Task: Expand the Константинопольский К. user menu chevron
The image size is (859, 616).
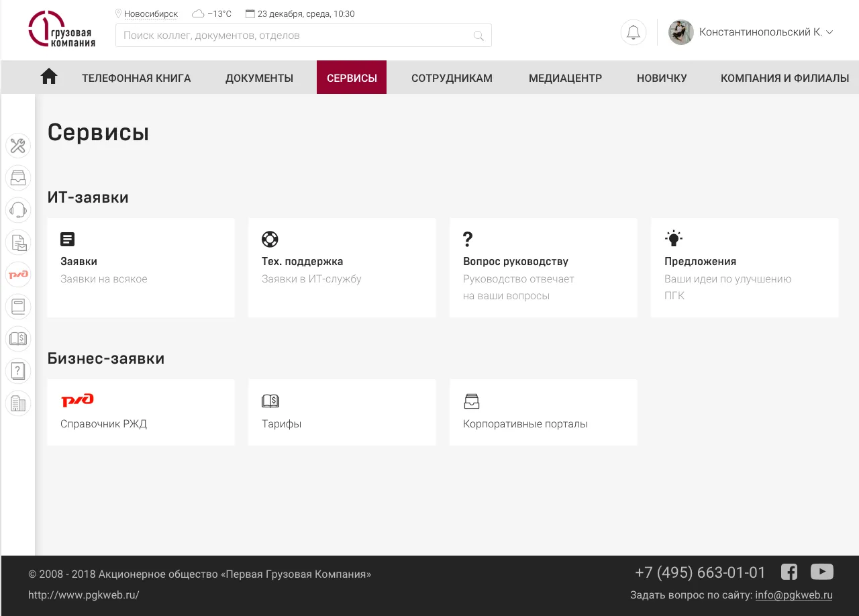Action: (x=829, y=32)
